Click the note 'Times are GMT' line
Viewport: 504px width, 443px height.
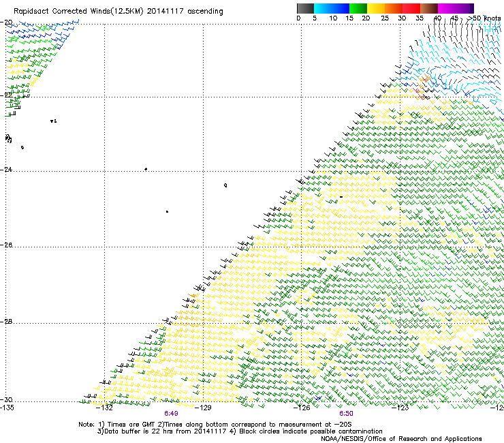coord(215,425)
